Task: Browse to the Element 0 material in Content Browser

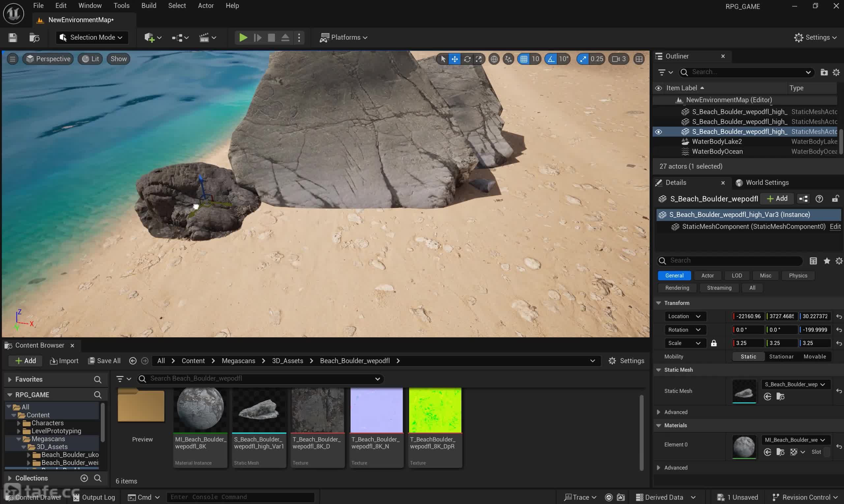Action: [x=780, y=452]
